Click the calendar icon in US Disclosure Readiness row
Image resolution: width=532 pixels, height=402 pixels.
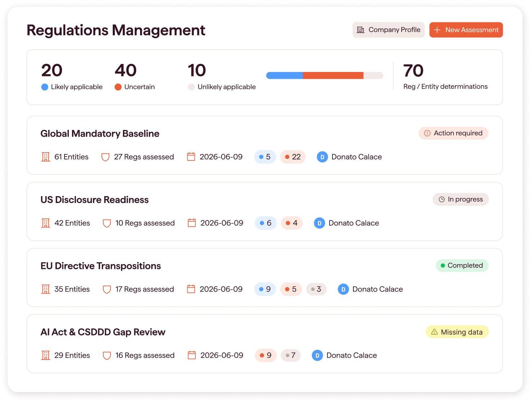click(192, 223)
